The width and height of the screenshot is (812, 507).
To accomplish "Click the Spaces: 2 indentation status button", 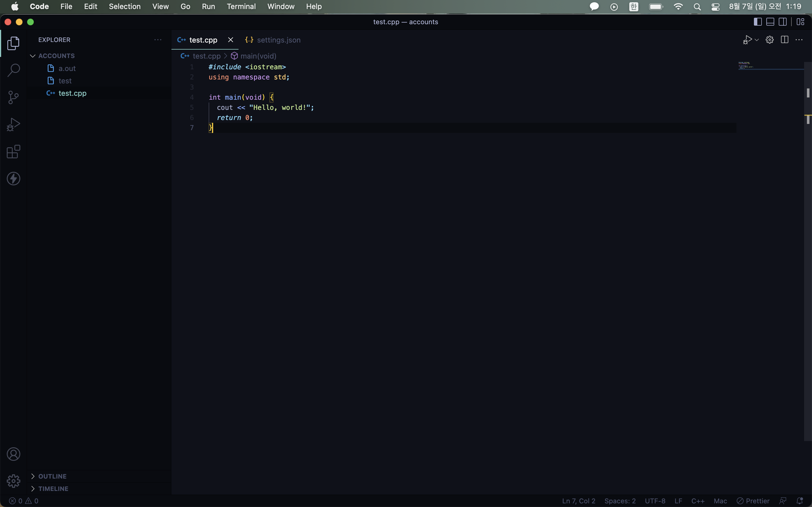I will click(x=620, y=501).
